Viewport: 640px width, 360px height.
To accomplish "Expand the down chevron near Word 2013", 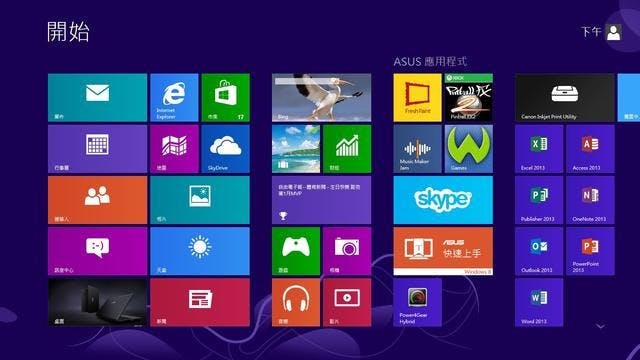I will pyautogui.click(x=600, y=326).
